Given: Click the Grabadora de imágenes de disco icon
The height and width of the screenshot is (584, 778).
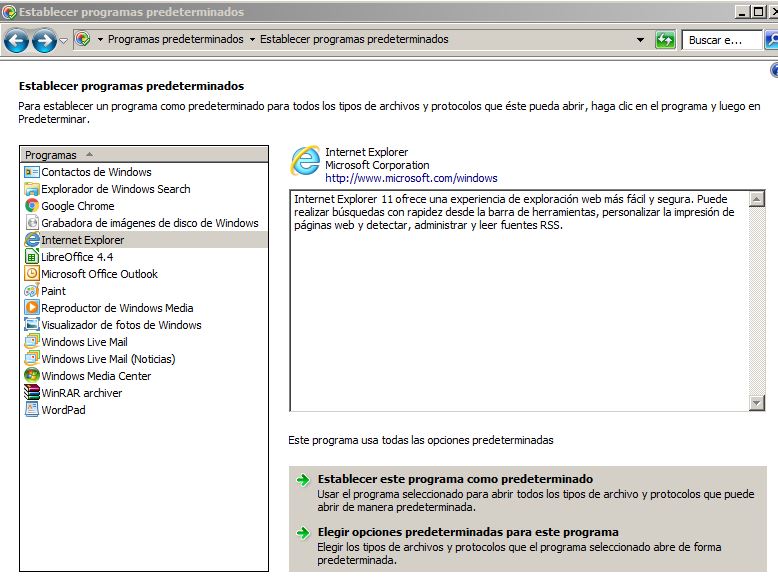Looking at the screenshot, I should point(32,223).
